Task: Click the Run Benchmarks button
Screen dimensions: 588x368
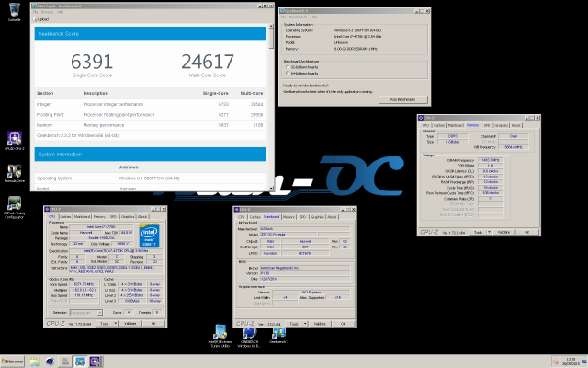Action: tap(403, 99)
